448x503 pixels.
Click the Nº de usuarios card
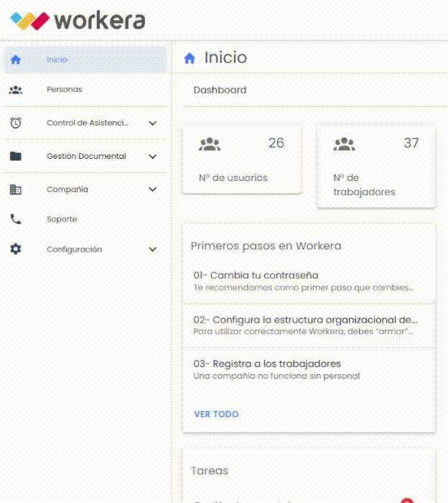click(241, 160)
